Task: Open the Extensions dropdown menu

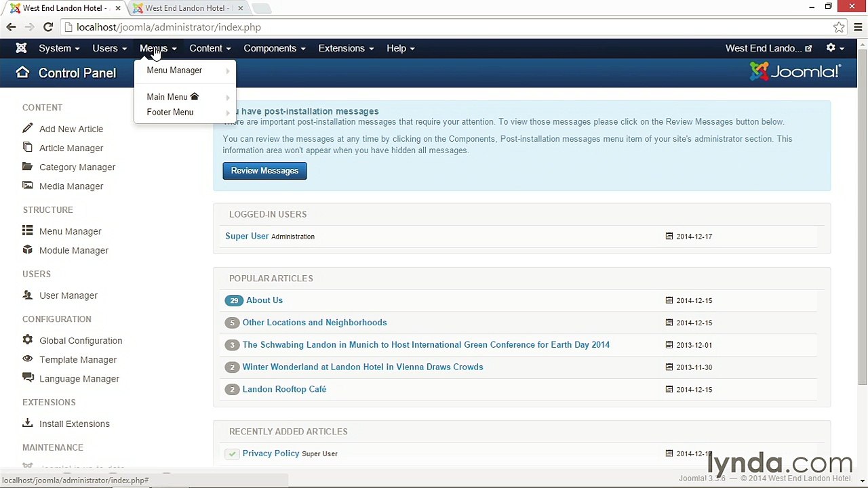Action: point(346,48)
